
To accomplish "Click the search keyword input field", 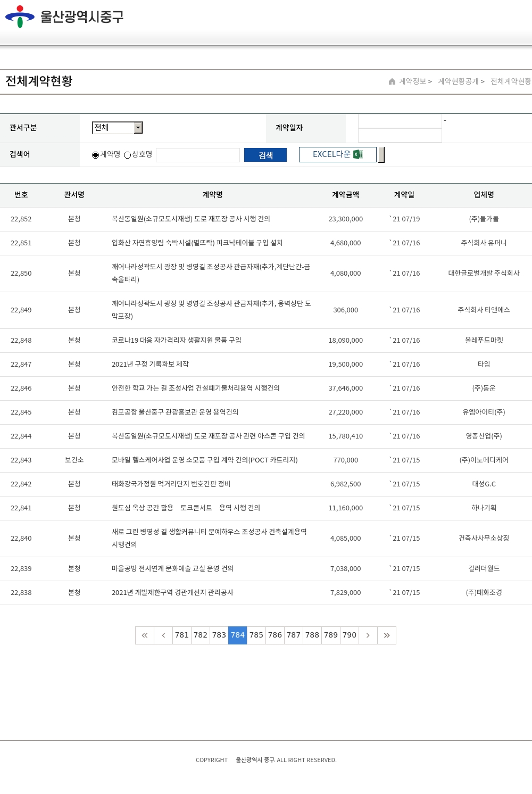I will [x=198, y=155].
